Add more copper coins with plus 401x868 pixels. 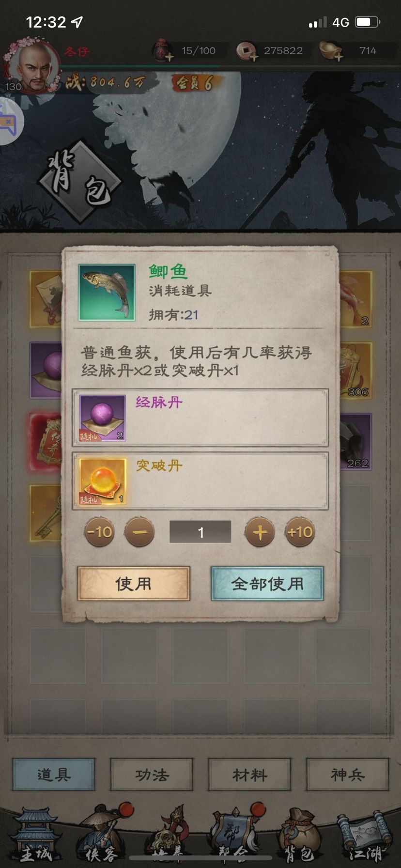point(254,57)
